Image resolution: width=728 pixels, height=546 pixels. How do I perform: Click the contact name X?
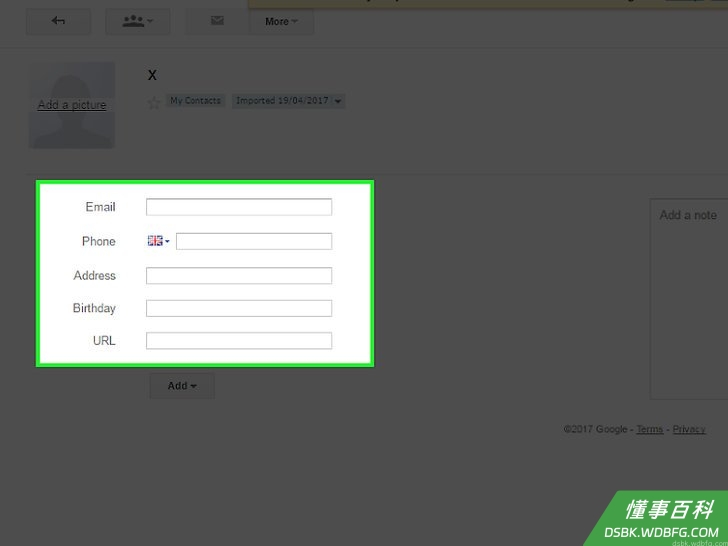[152, 75]
